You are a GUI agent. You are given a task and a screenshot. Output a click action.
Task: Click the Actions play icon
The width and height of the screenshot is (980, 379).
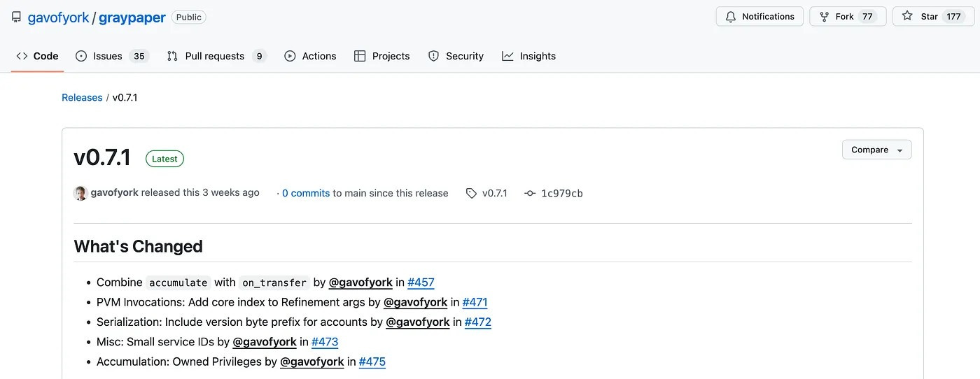pos(290,56)
